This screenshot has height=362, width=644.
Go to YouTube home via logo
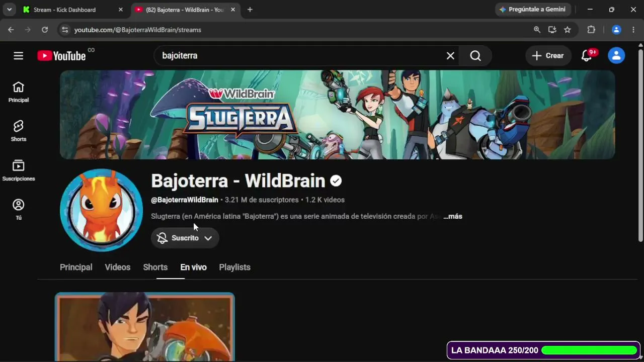pyautogui.click(x=61, y=56)
